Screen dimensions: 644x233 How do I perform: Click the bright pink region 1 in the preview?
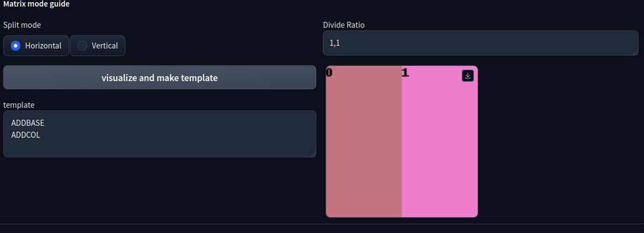point(440,147)
